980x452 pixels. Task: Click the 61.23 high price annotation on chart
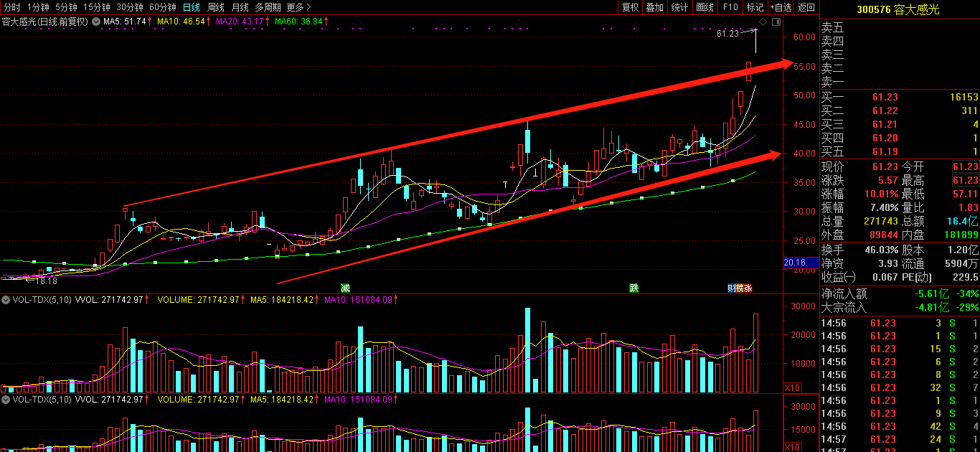pos(727,34)
